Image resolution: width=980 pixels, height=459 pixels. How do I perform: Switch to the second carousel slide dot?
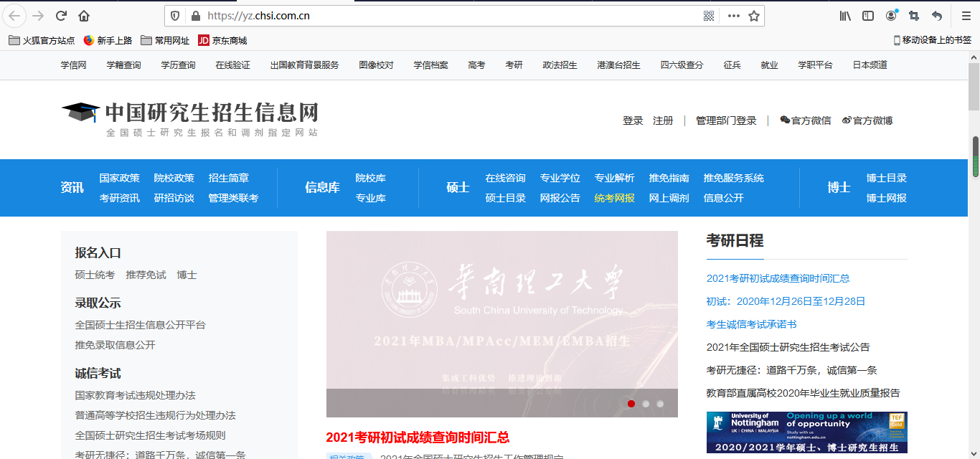point(646,404)
